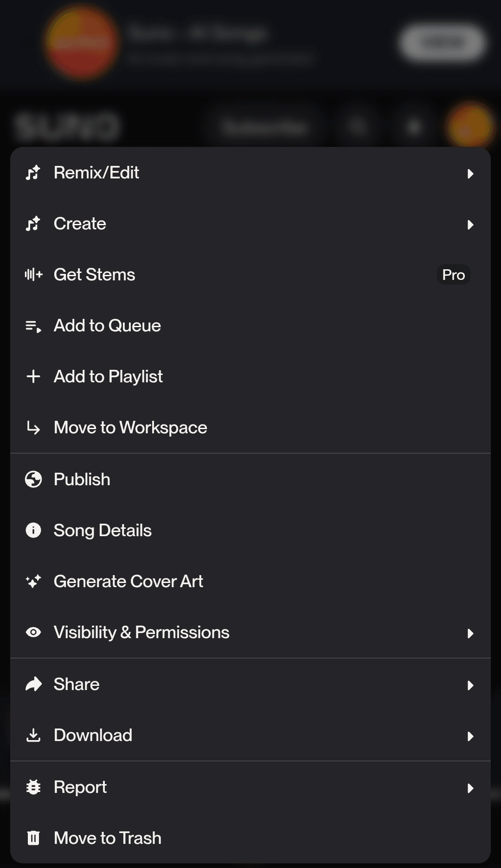
Task: Expand the Create submenu arrow
Action: (470, 225)
